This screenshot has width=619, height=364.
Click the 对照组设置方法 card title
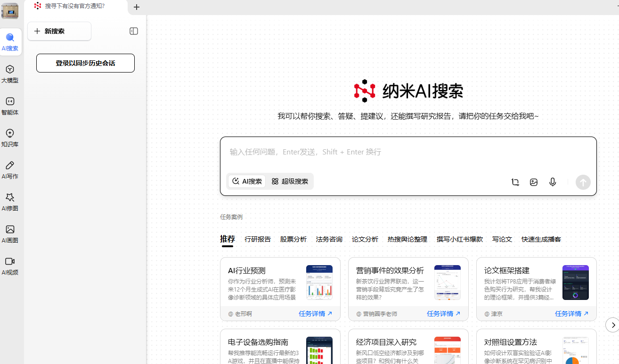pos(511,342)
